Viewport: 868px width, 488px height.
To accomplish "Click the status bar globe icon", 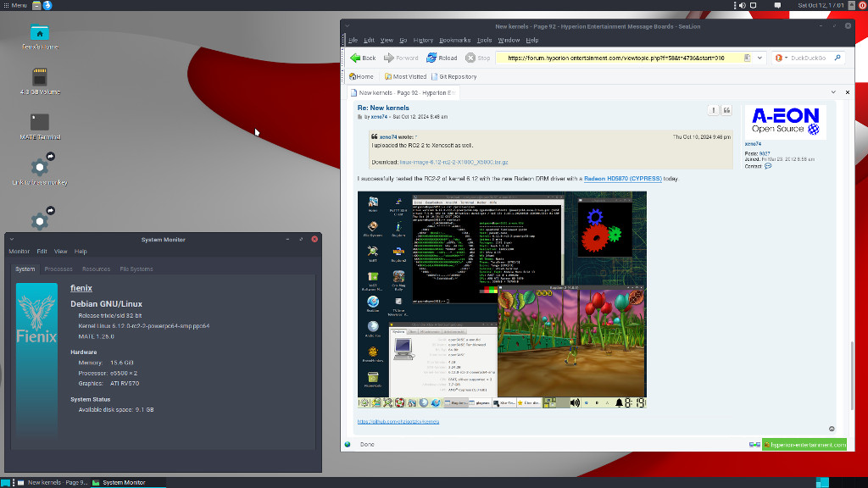I will tap(348, 444).
